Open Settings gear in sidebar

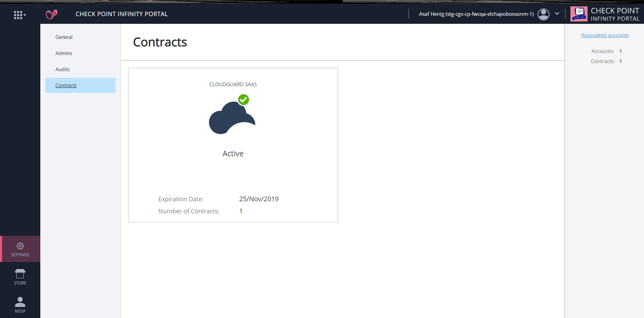20,249
